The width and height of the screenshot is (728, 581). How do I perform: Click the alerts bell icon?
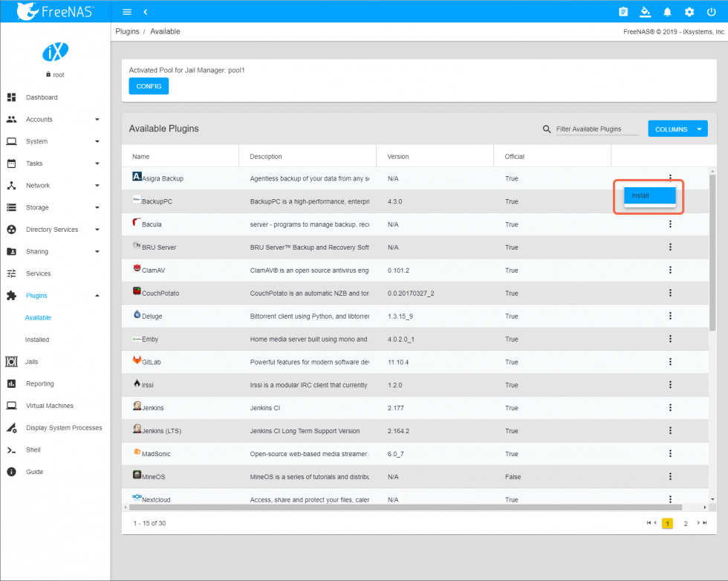pyautogui.click(x=667, y=12)
